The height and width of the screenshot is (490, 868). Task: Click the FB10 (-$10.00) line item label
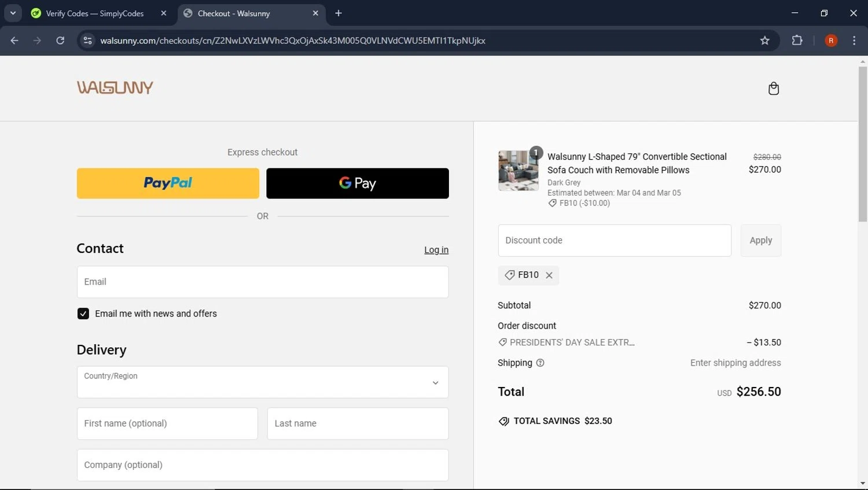[x=584, y=203]
